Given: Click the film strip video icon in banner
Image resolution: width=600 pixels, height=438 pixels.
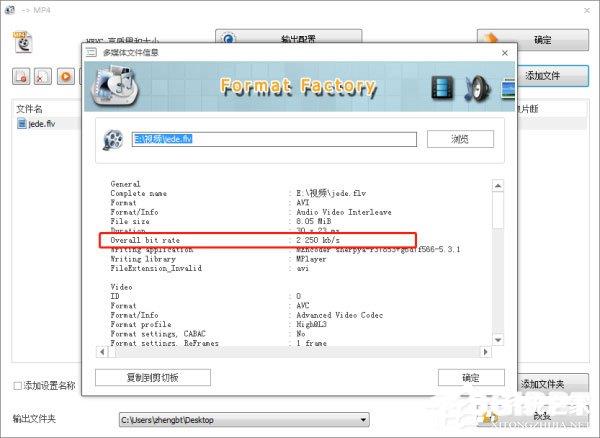Looking at the screenshot, I should (442, 88).
